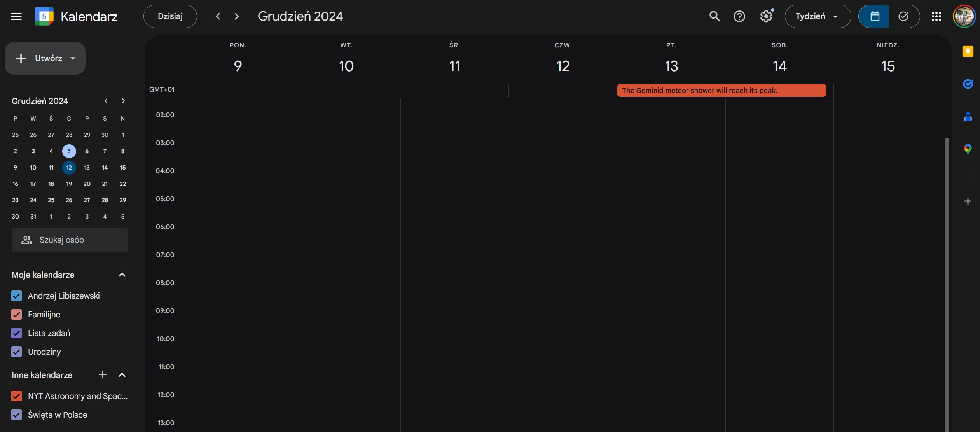Open Contacts side panel icon
This screenshot has width=980, height=432.
tap(968, 117)
